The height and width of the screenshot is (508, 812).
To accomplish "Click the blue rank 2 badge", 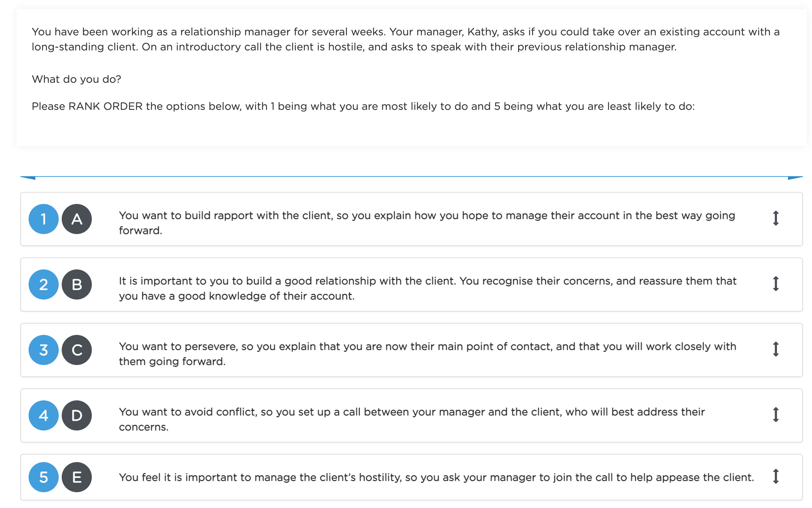I will click(44, 284).
